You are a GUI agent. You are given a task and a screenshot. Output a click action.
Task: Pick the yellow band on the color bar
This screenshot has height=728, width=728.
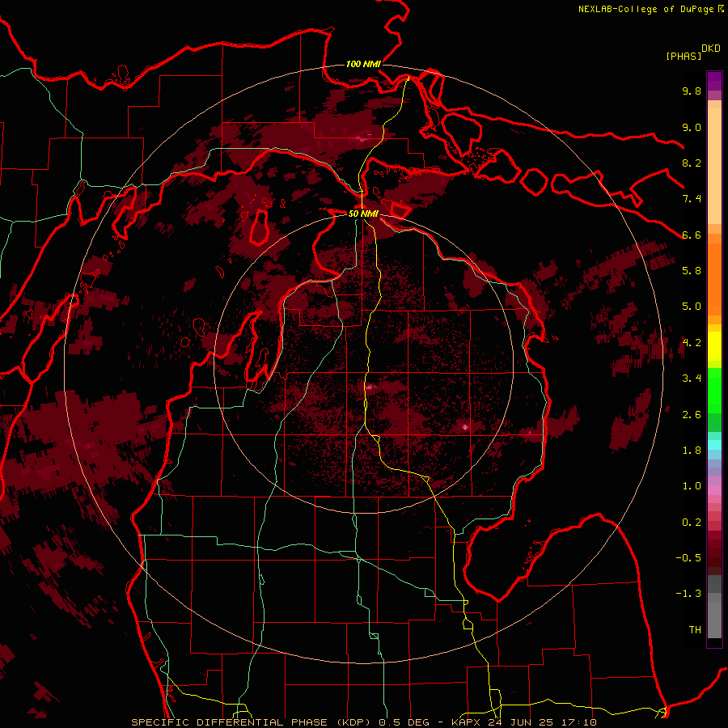[714, 346]
